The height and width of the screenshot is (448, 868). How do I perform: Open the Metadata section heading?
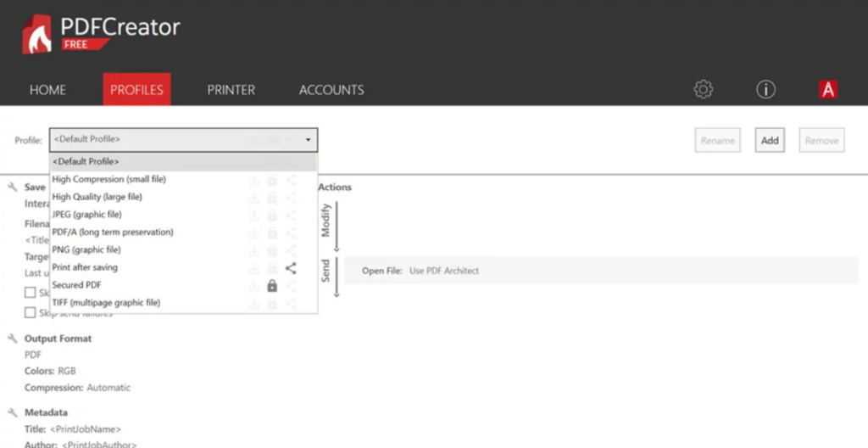pyautogui.click(x=46, y=412)
